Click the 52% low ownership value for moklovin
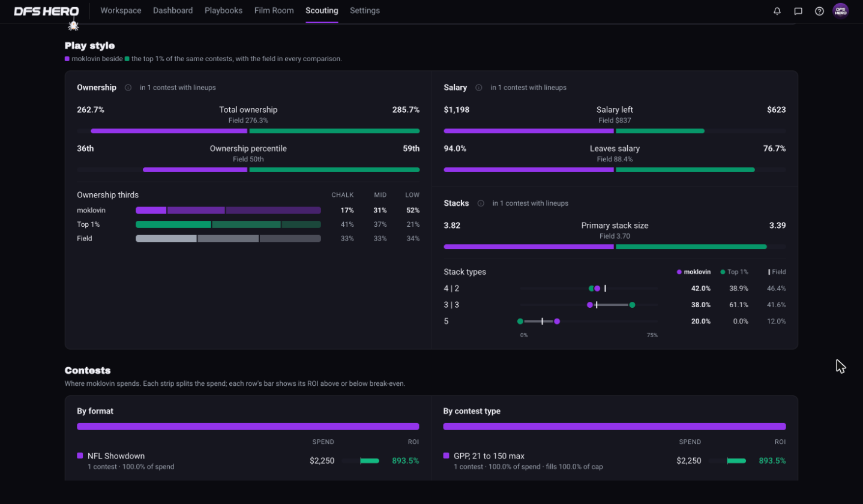 (412, 211)
